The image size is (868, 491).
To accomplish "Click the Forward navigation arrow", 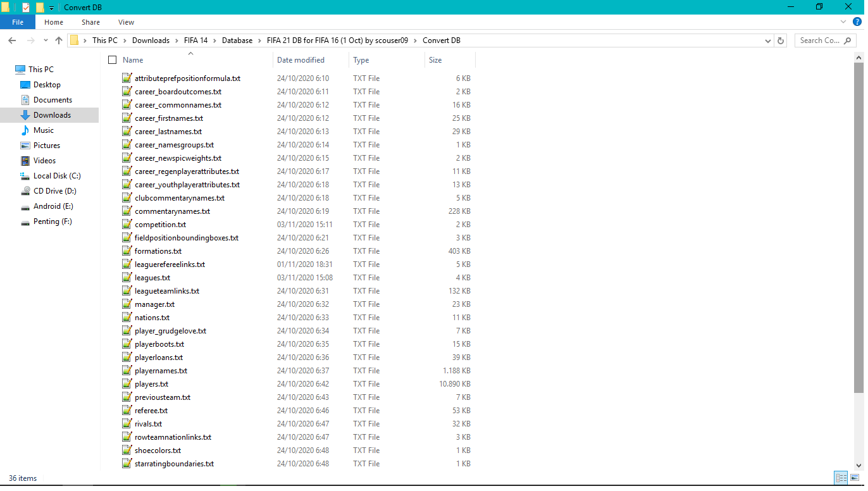I will [x=30, y=40].
